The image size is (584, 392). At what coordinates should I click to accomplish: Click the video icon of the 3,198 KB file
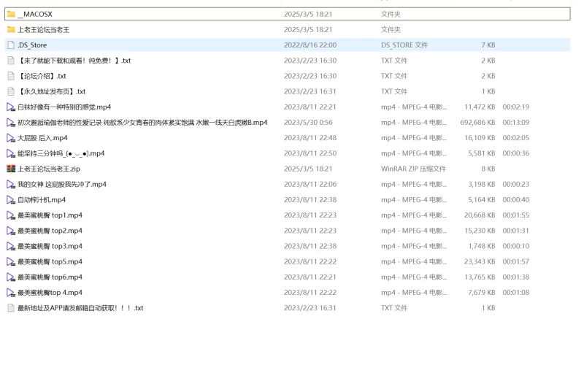pyautogui.click(x=11, y=184)
